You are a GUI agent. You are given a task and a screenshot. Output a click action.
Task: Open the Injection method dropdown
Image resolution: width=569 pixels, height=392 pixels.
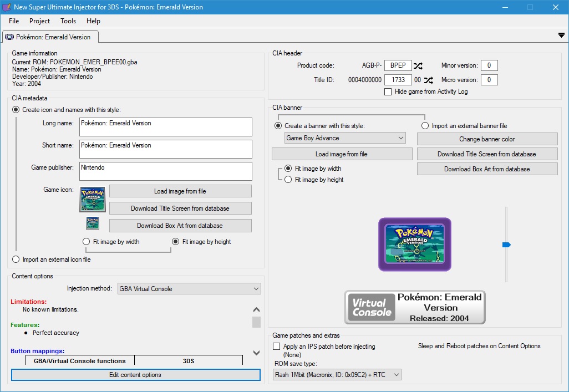pos(189,289)
